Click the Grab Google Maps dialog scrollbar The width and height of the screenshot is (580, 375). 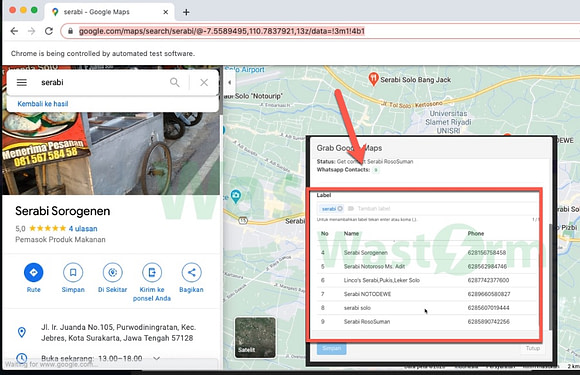click(550, 277)
